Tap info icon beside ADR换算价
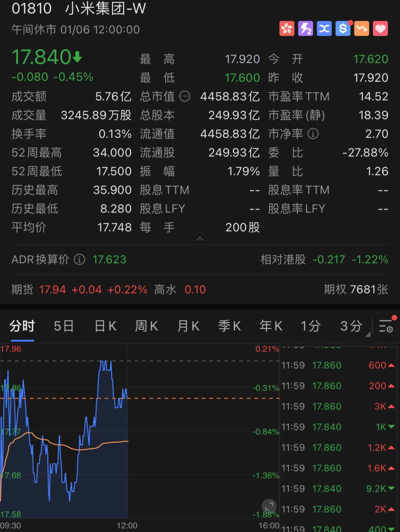This screenshot has height=532, width=400. pos(79,259)
